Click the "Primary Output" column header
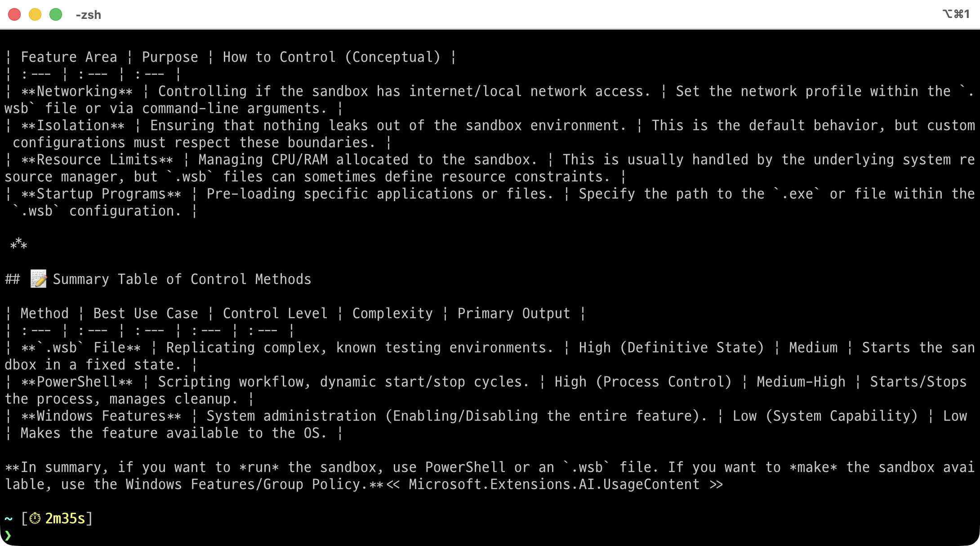The height and width of the screenshot is (546, 980). 513,313
